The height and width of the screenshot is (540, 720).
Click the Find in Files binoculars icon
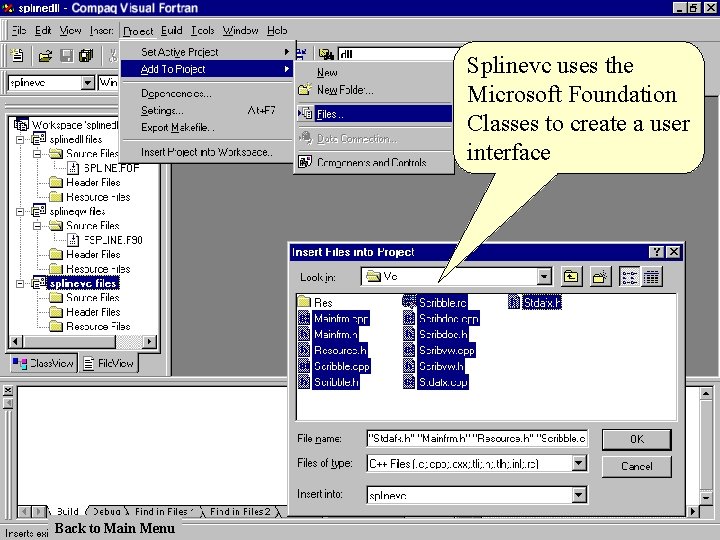click(x=326, y=54)
